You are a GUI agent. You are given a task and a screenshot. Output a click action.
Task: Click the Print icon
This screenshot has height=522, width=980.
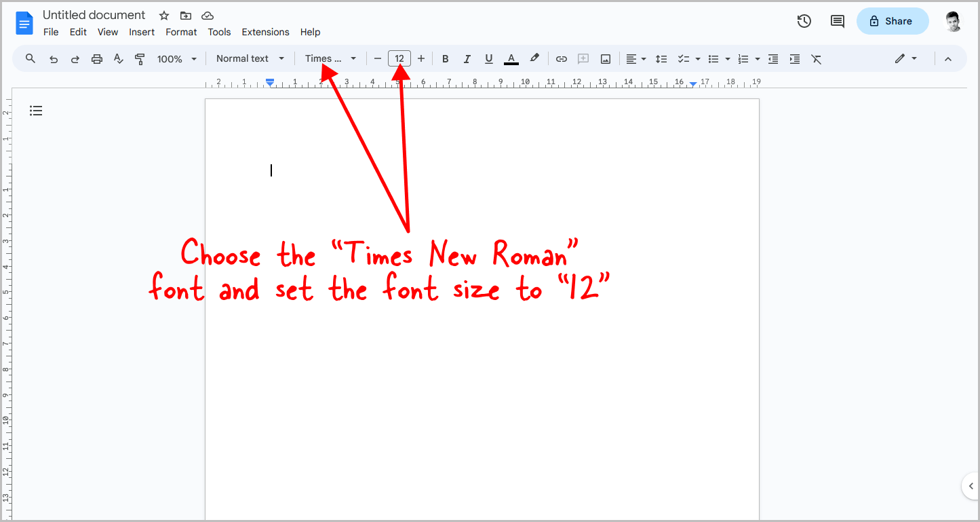coord(97,58)
